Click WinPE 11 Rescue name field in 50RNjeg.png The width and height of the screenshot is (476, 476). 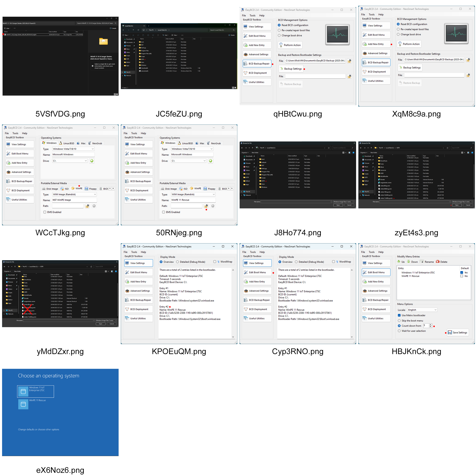point(193,200)
